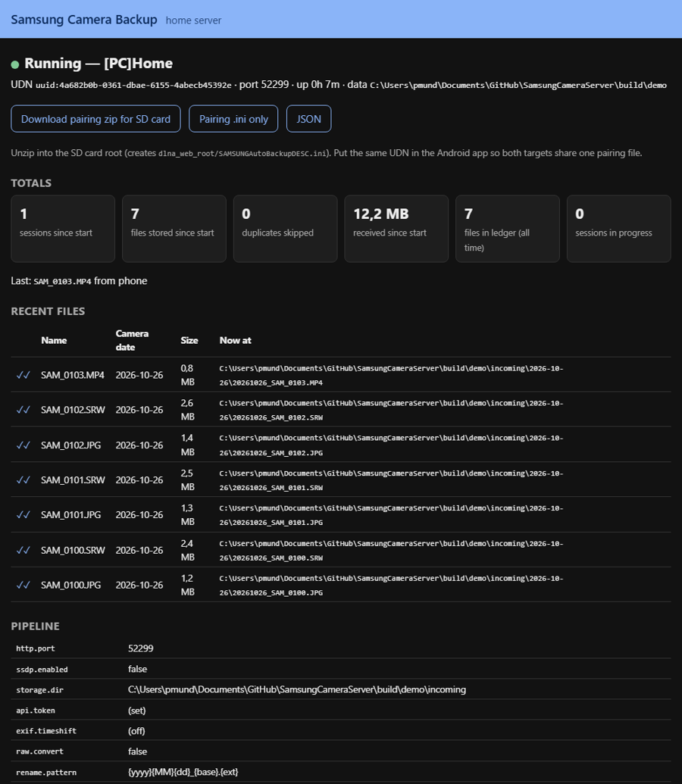
Task: Click double-check icon for SAM_0101.JPG
Action: click(23, 515)
